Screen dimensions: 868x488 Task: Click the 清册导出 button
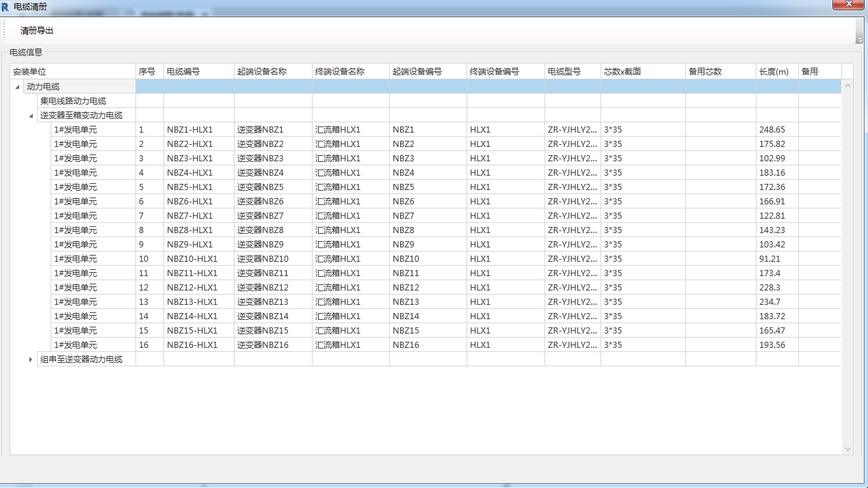(x=37, y=31)
